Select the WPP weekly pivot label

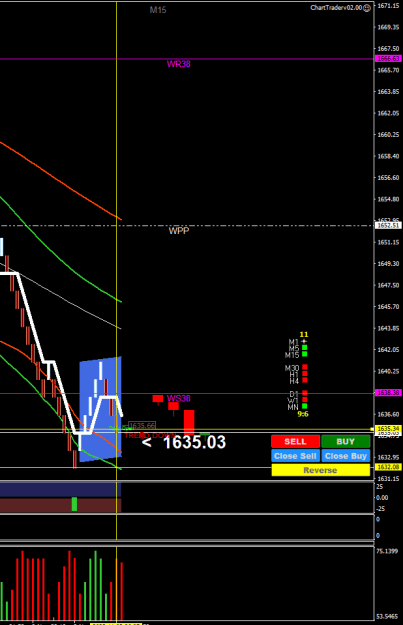point(179,231)
